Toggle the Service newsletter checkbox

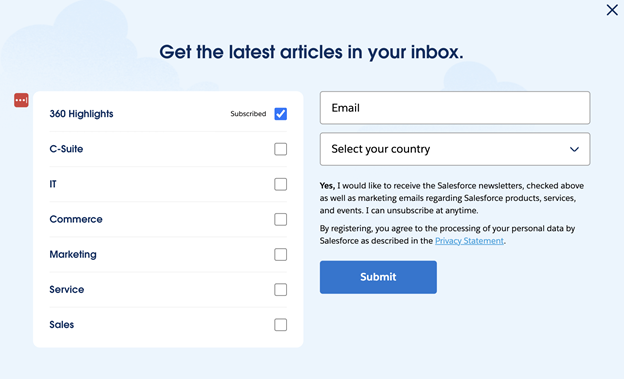coord(281,289)
